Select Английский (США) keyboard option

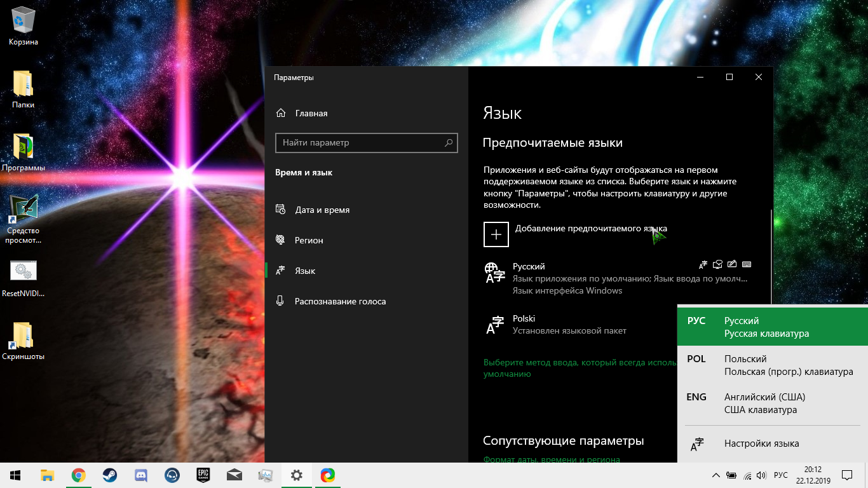[773, 403]
